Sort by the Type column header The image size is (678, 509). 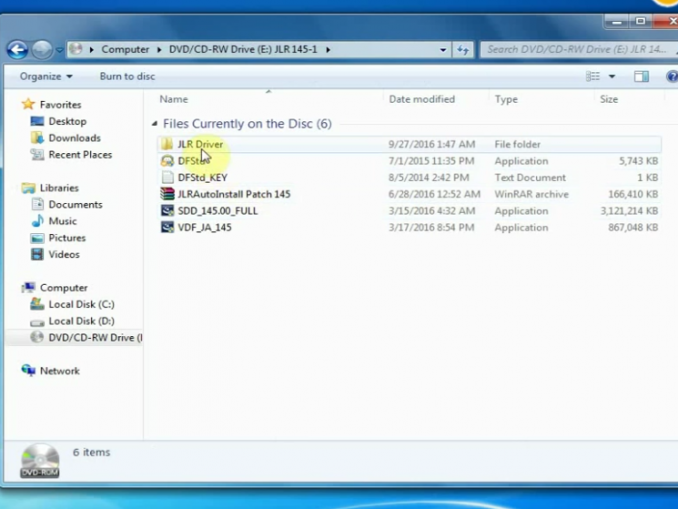506,99
